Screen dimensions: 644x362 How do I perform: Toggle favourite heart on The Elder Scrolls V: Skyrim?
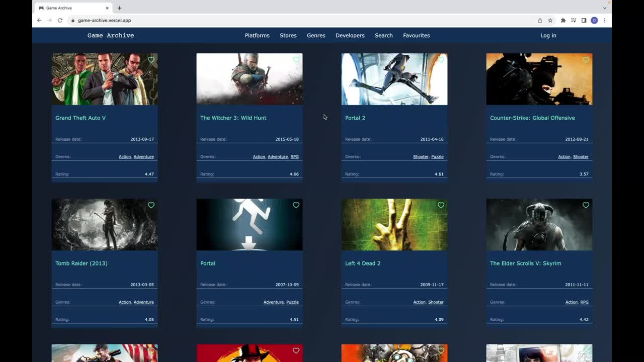[586, 205]
